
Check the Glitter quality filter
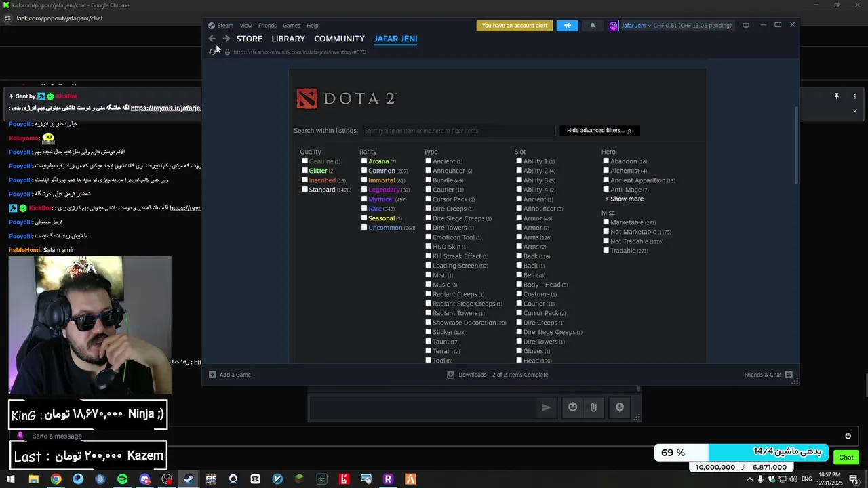[304, 170]
